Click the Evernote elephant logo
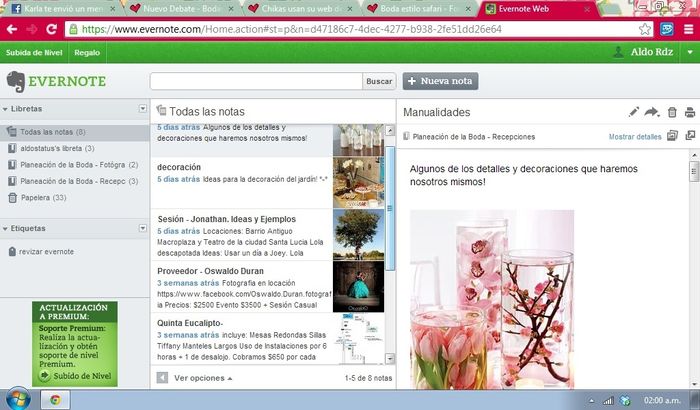 [16, 81]
